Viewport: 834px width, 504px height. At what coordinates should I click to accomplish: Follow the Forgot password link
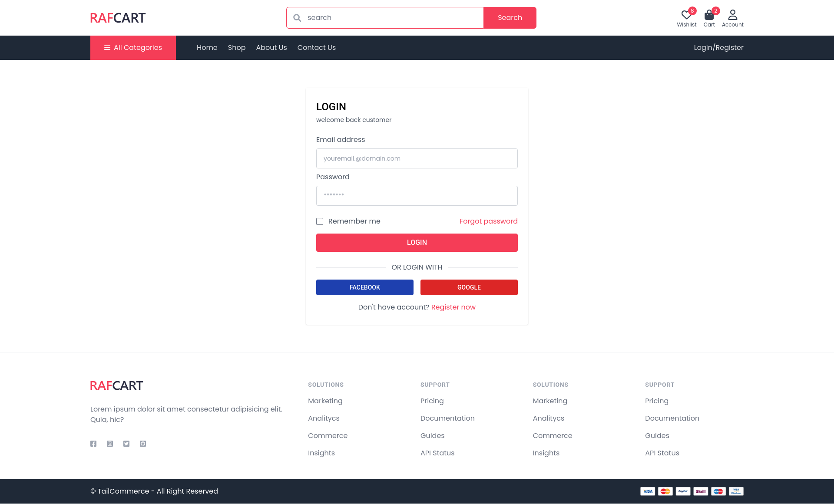[488, 221]
